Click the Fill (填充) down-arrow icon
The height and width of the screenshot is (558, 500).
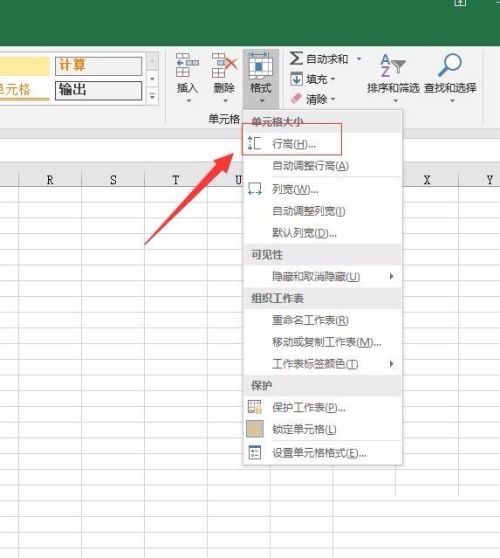click(296, 79)
